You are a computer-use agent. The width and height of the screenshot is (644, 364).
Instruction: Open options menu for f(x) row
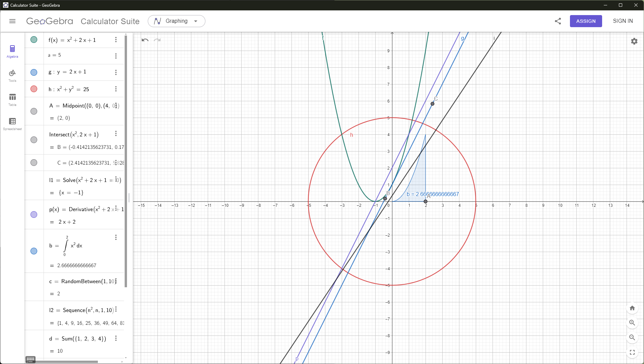(116, 40)
